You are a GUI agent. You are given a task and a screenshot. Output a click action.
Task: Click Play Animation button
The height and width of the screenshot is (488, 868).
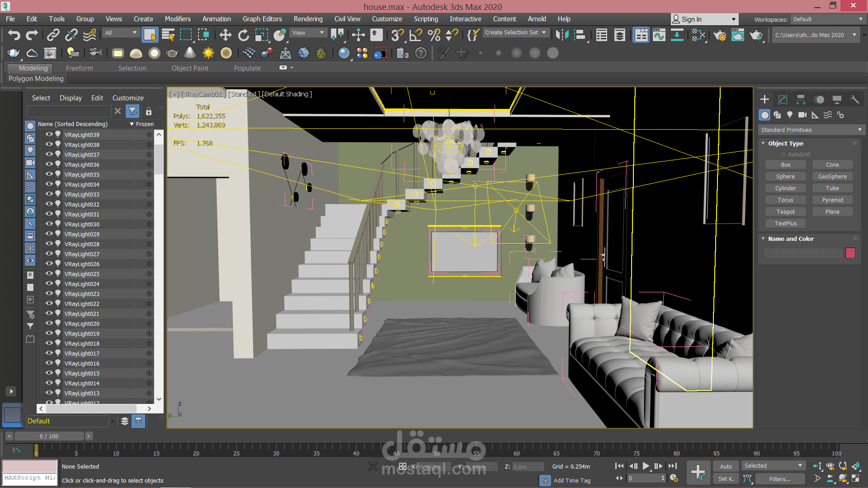click(x=646, y=466)
